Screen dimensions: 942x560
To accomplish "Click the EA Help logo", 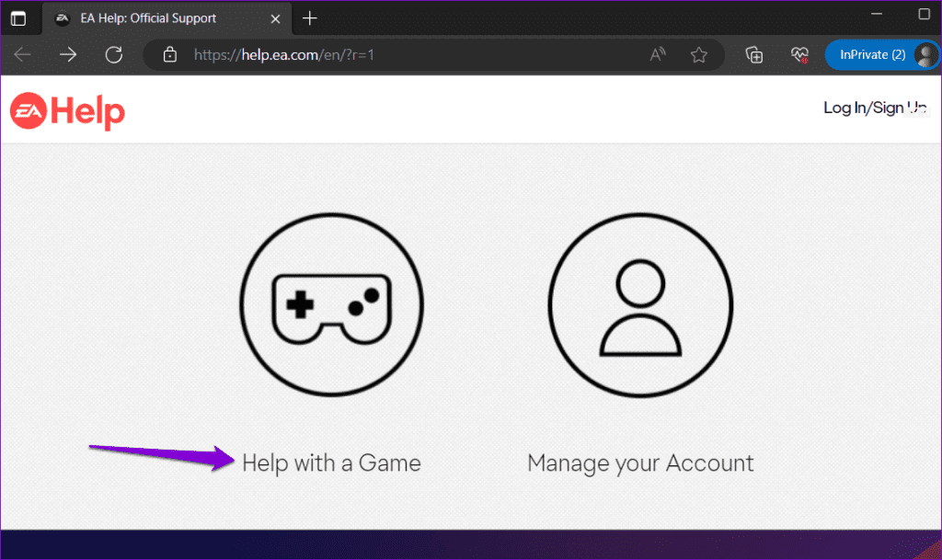I will click(67, 111).
